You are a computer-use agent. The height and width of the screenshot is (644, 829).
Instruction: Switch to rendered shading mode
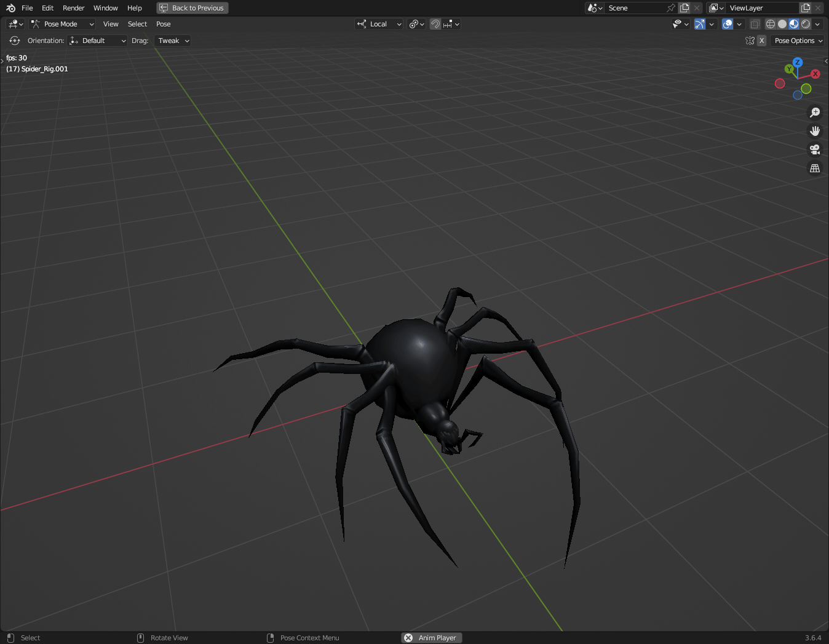pos(806,24)
